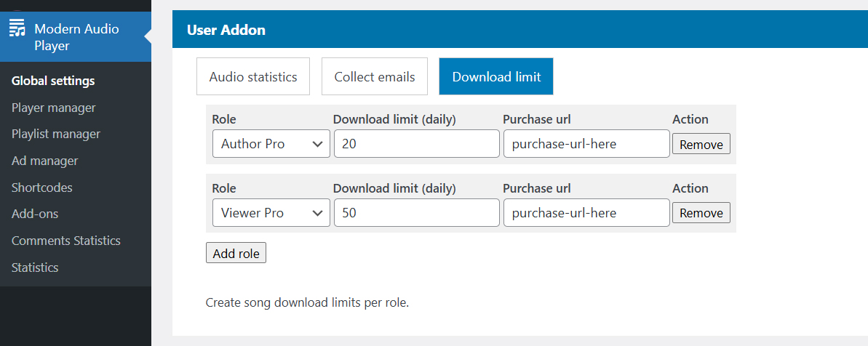This screenshot has height=346, width=868.
Task: Navigate to Ad manager
Action: 44,161
